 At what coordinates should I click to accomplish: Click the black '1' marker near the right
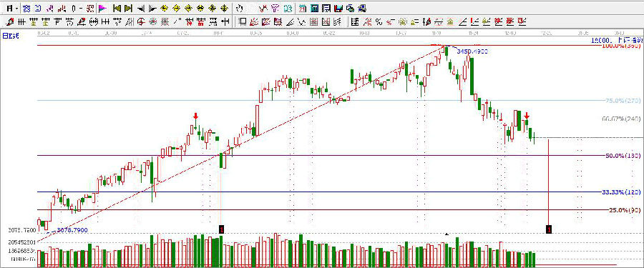click(x=549, y=229)
